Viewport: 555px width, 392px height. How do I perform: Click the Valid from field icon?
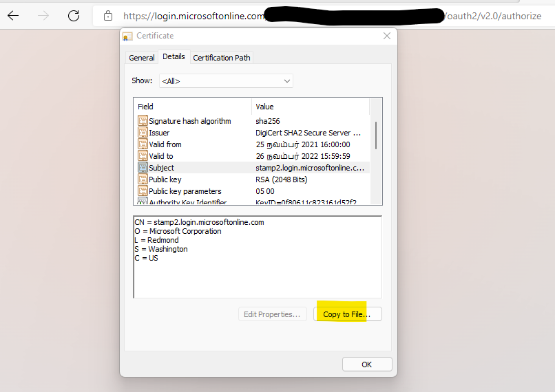[x=143, y=144]
